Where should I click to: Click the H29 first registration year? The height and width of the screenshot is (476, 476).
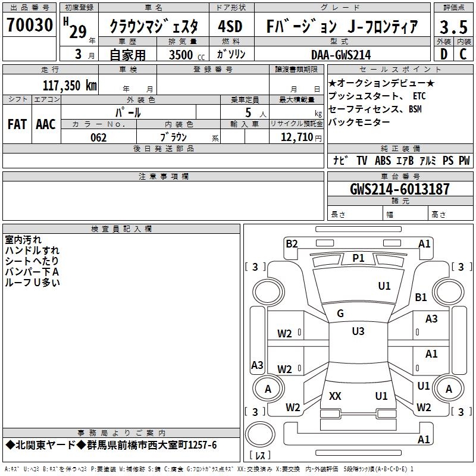tap(76, 28)
